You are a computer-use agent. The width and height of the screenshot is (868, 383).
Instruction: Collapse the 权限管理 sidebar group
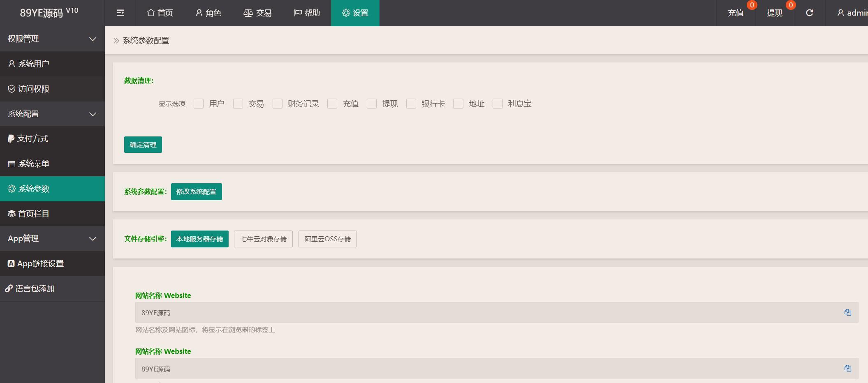pos(52,39)
